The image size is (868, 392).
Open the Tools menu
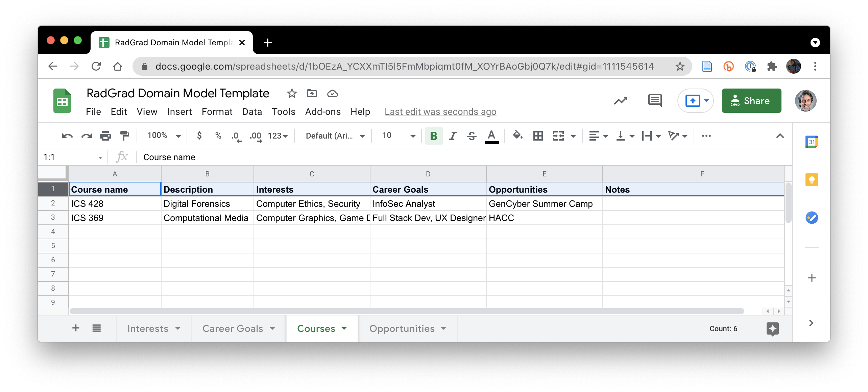pos(284,112)
